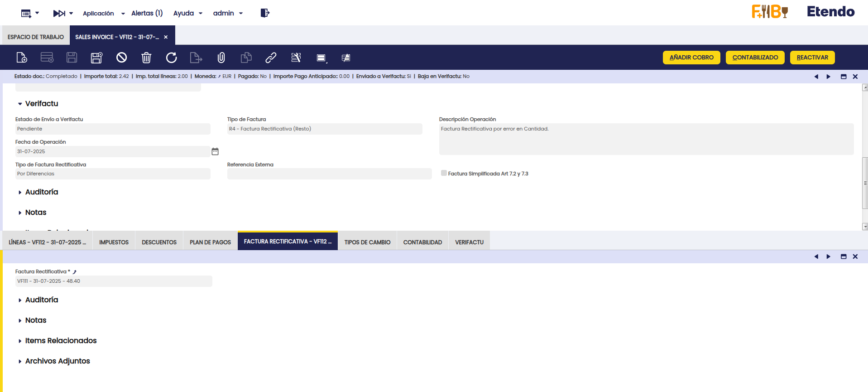
Task: Delete record using trash icon
Action: (x=146, y=58)
